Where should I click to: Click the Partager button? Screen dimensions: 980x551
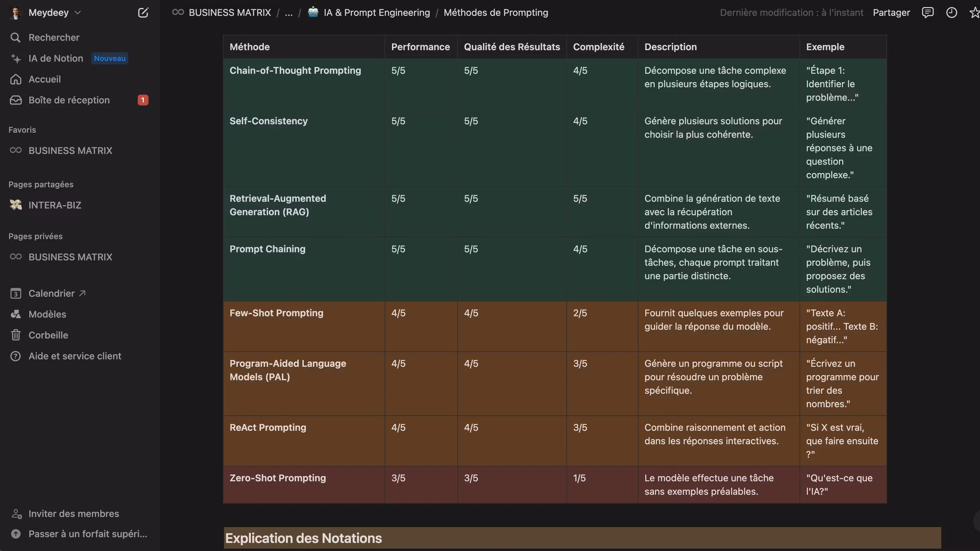891,12
